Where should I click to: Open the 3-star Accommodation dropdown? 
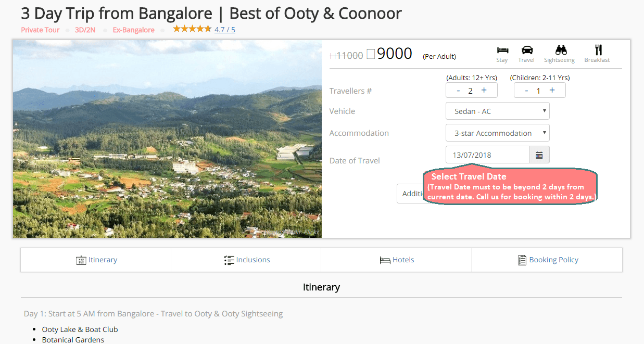(x=497, y=133)
